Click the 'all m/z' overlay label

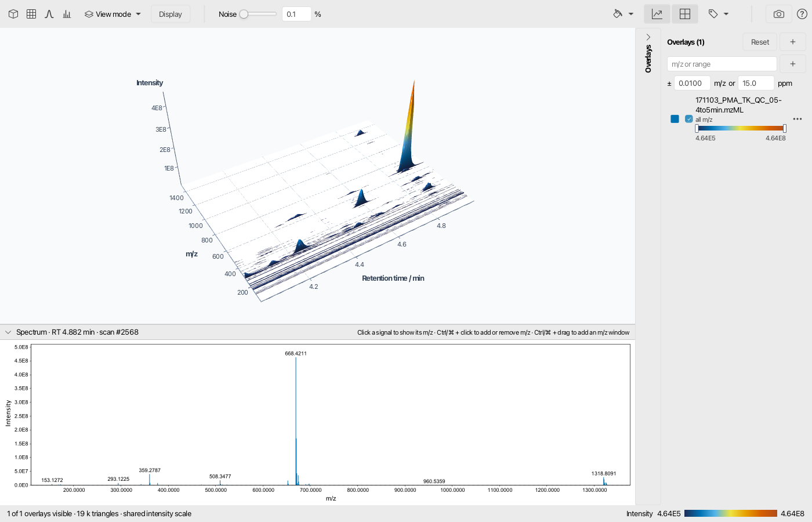click(704, 119)
